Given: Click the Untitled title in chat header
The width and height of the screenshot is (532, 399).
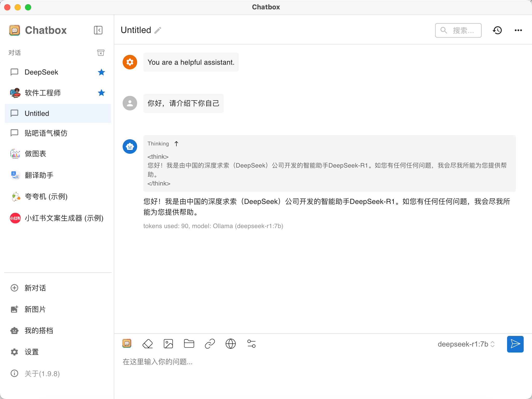Looking at the screenshot, I should click(136, 30).
